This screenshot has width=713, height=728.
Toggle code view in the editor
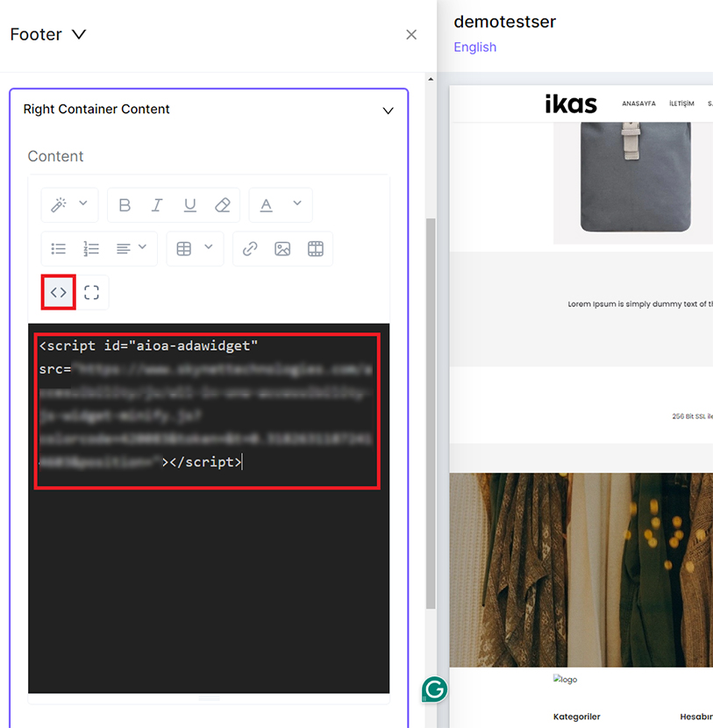(59, 293)
